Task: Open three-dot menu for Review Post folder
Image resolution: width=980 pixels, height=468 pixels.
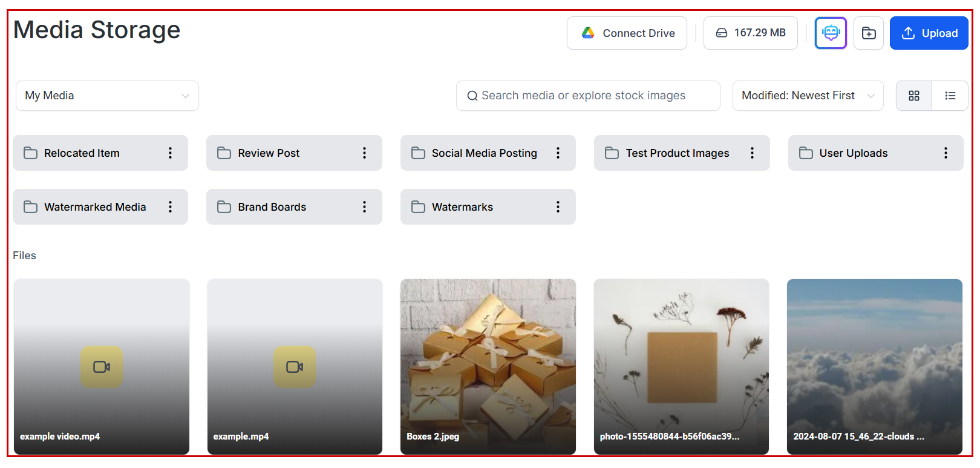Action: point(364,153)
